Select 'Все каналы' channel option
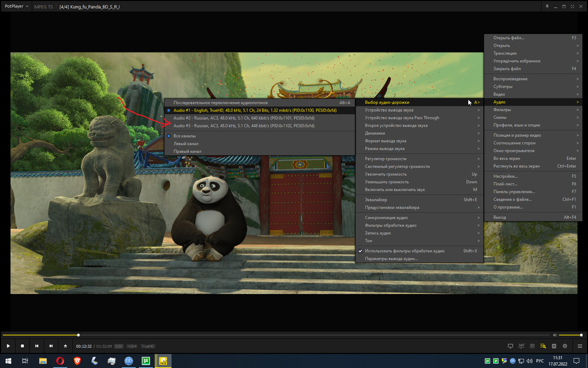The width and height of the screenshot is (588, 368). point(260,136)
